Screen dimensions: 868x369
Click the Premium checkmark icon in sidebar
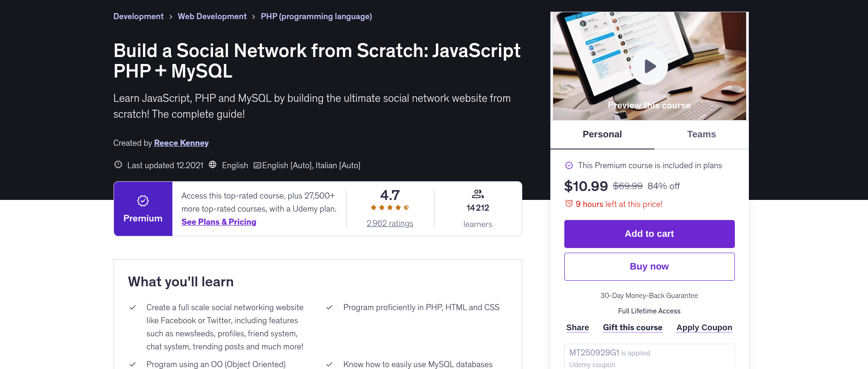pos(569,165)
